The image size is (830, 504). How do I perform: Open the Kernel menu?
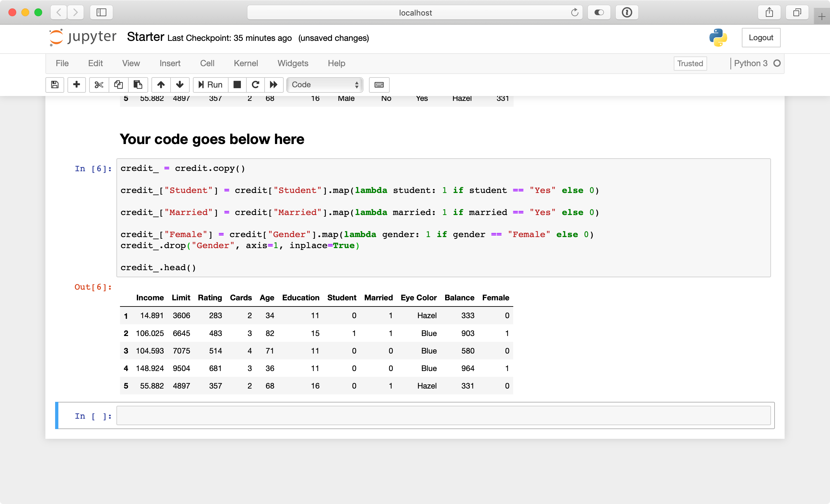tap(245, 63)
